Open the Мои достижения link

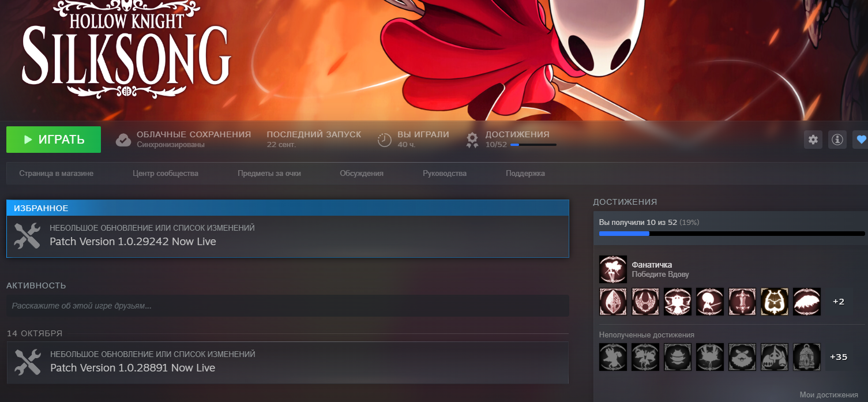click(829, 395)
